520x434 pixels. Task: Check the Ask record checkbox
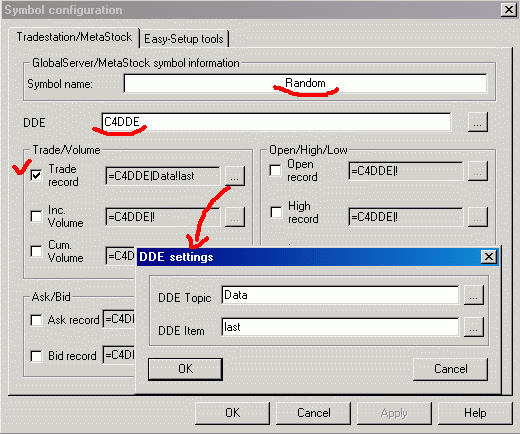coord(36,320)
